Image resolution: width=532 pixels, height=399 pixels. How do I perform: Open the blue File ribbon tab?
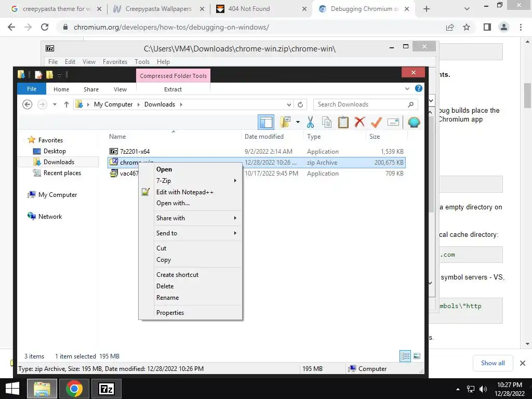click(x=32, y=89)
